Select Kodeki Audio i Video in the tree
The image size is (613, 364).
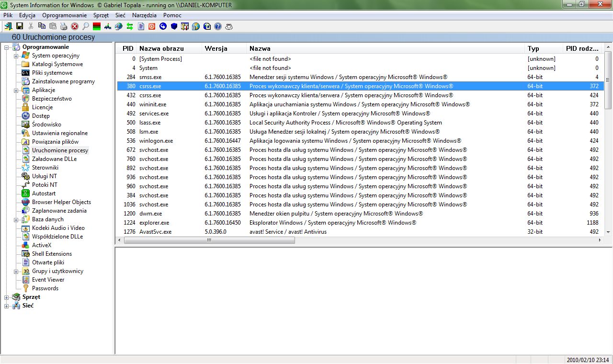pyautogui.click(x=58, y=228)
